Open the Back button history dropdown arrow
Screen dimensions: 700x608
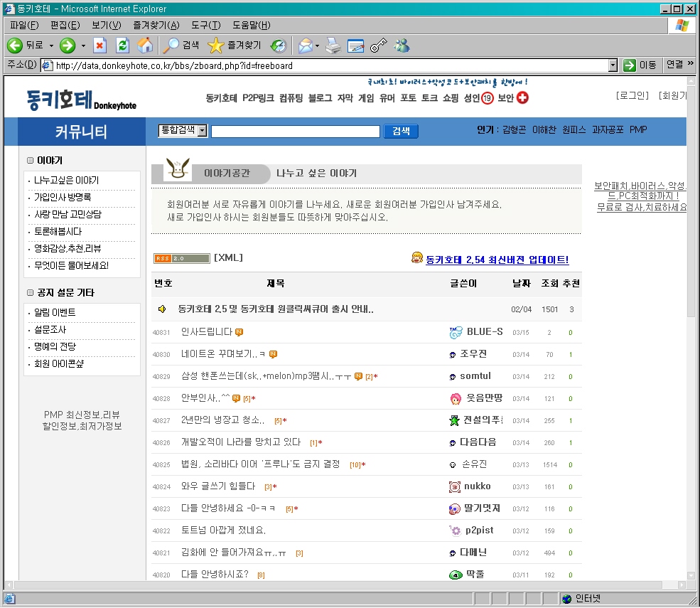51,46
